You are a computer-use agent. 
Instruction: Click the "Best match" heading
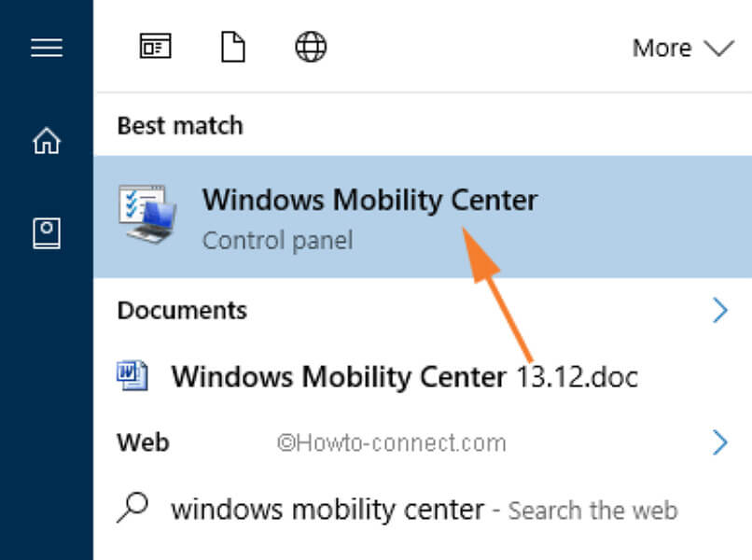pyautogui.click(x=179, y=125)
